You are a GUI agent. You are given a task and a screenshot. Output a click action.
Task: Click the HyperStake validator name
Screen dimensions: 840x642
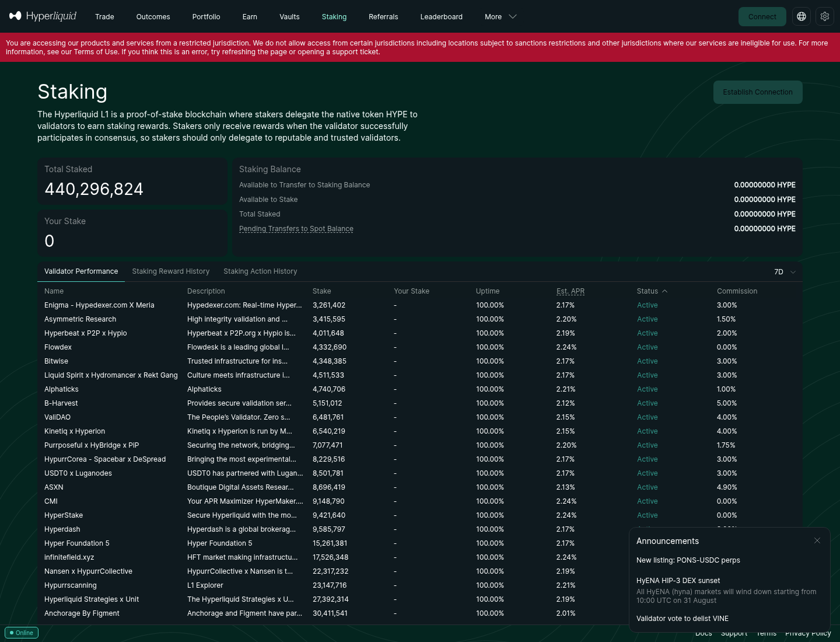(x=64, y=515)
